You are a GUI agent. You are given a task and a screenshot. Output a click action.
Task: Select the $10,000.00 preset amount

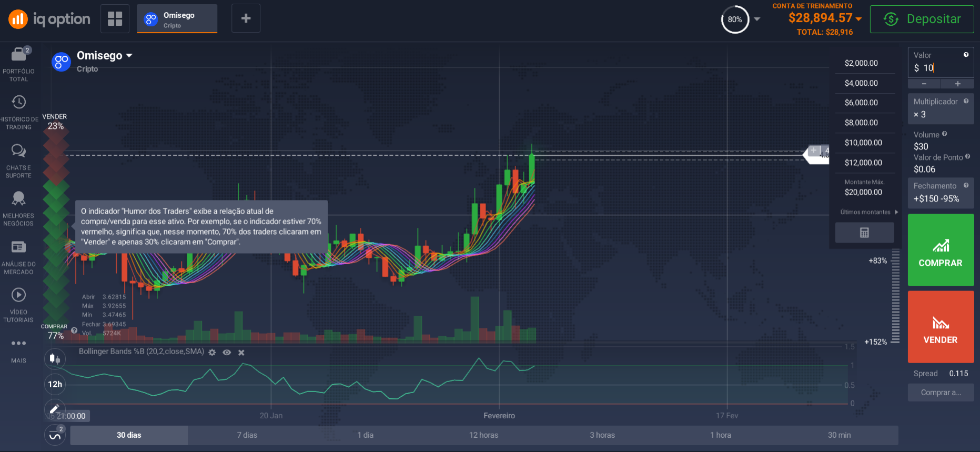pyautogui.click(x=863, y=143)
